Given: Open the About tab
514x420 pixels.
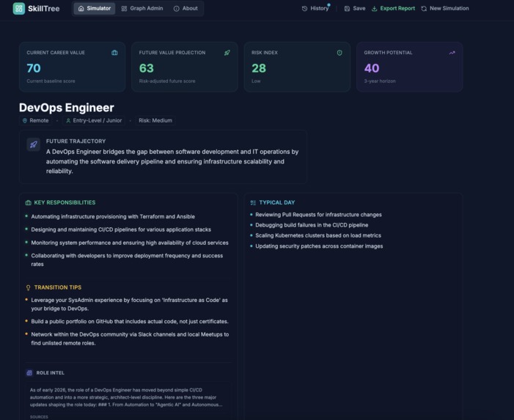Looking at the screenshot, I should coord(186,9).
